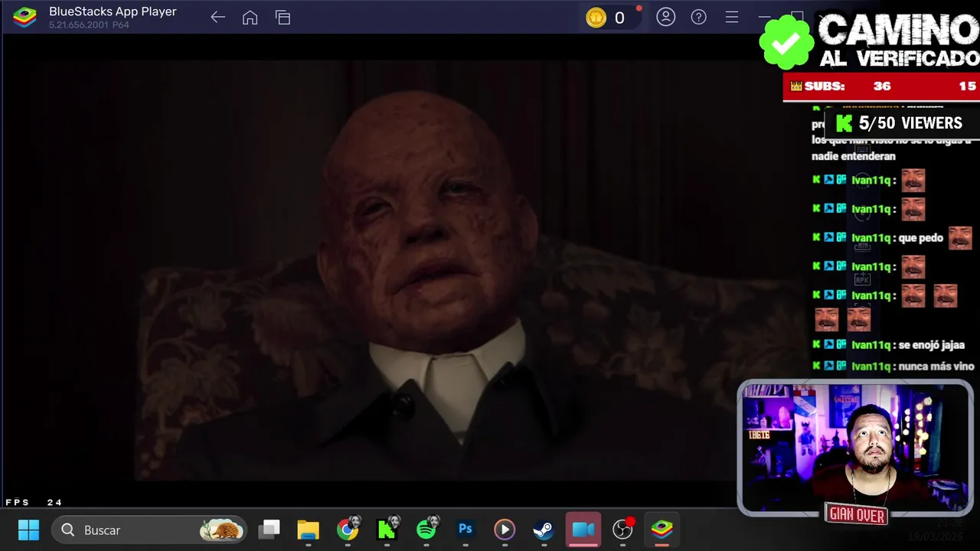This screenshot has height=551, width=980.
Task: Select BlueStacks icon in the taskbar
Action: (661, 530)
